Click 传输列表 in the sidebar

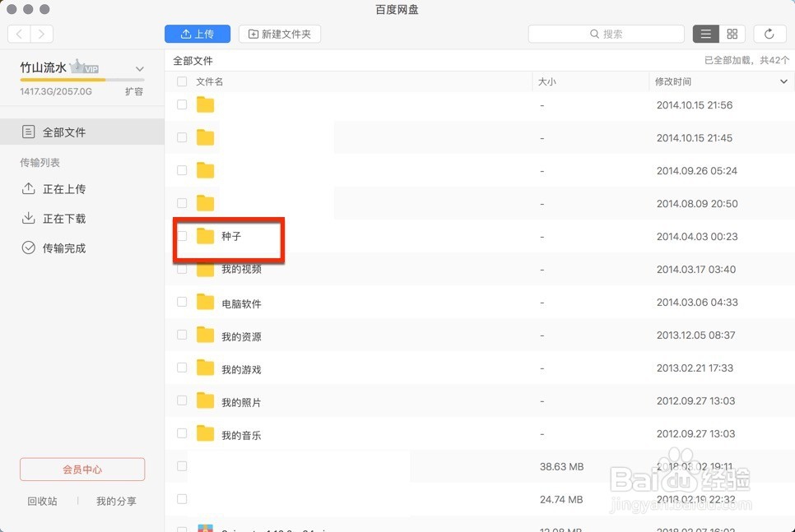(x=39, y=162)
